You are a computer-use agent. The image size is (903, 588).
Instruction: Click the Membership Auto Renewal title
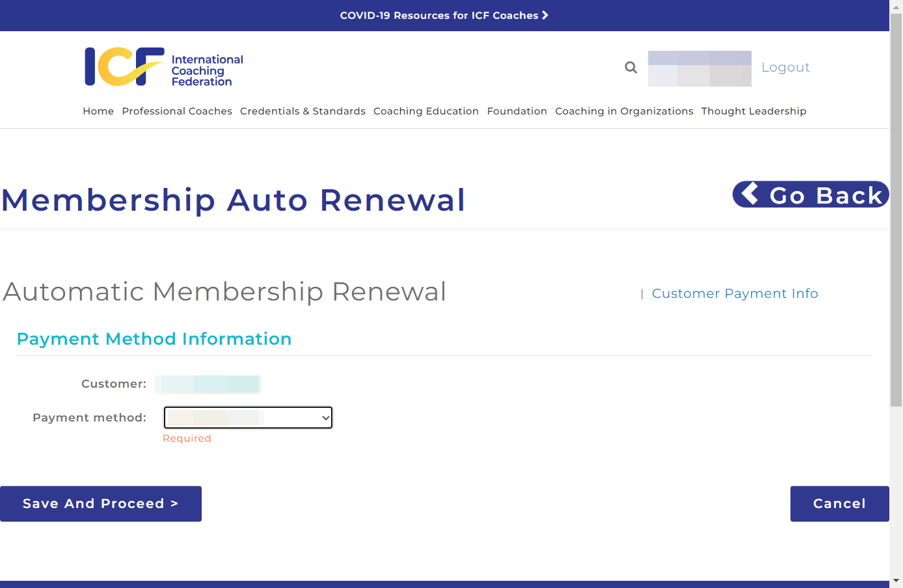tap(234, 200)
